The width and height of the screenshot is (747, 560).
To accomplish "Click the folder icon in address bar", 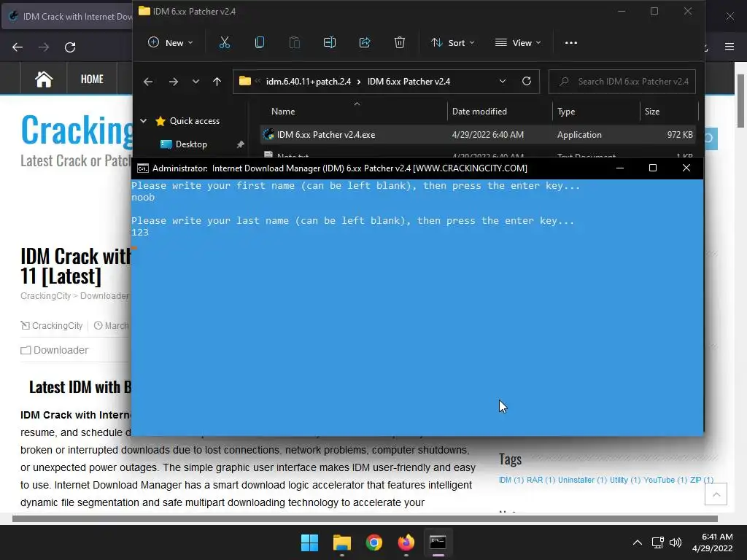I will 245,81.
